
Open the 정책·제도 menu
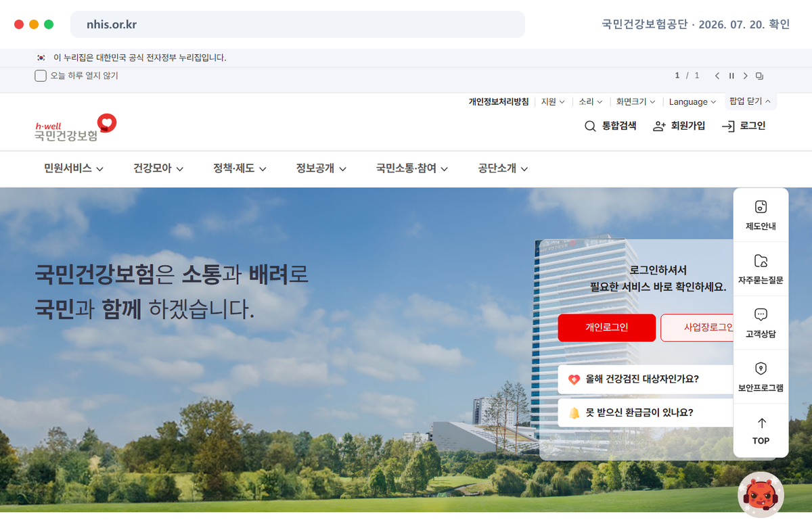[240, 169]
